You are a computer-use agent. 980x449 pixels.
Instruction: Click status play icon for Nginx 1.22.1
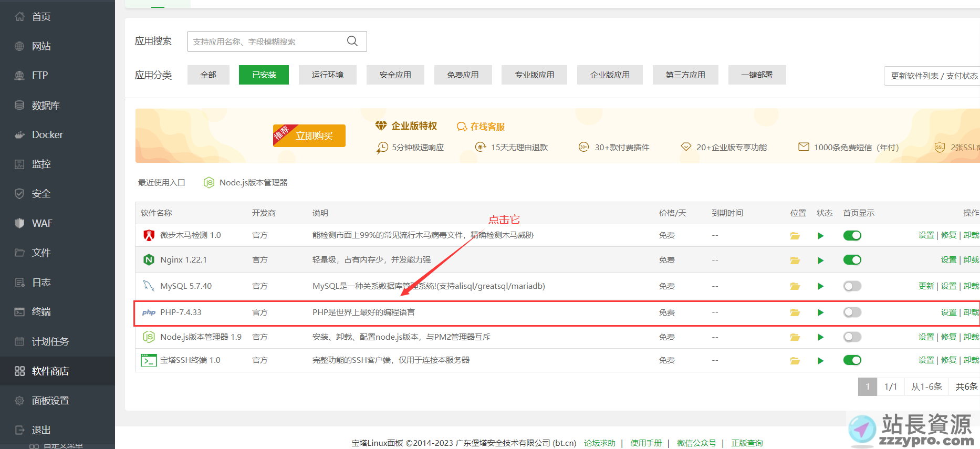click(820, 260)
